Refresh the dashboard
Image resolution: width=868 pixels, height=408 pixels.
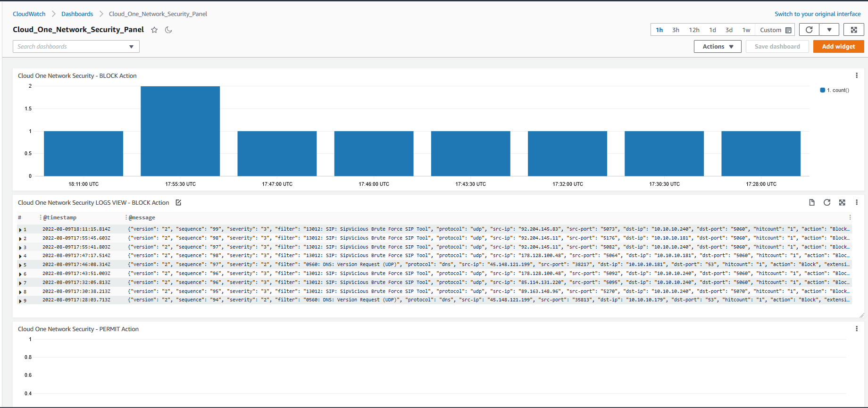coord(809,30)
